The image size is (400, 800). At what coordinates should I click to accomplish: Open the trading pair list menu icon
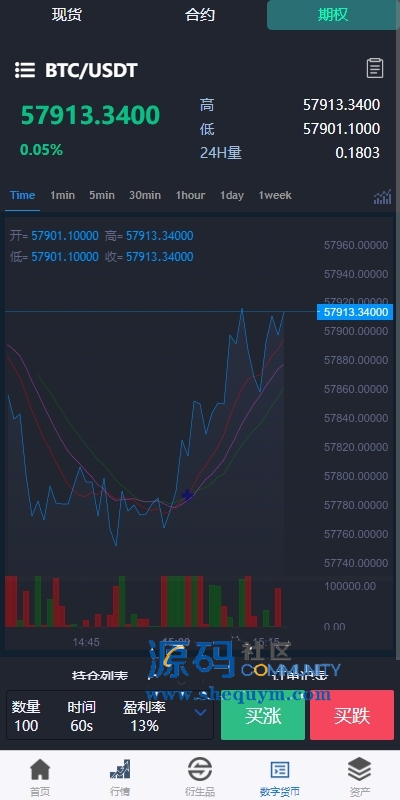point(24,70)
